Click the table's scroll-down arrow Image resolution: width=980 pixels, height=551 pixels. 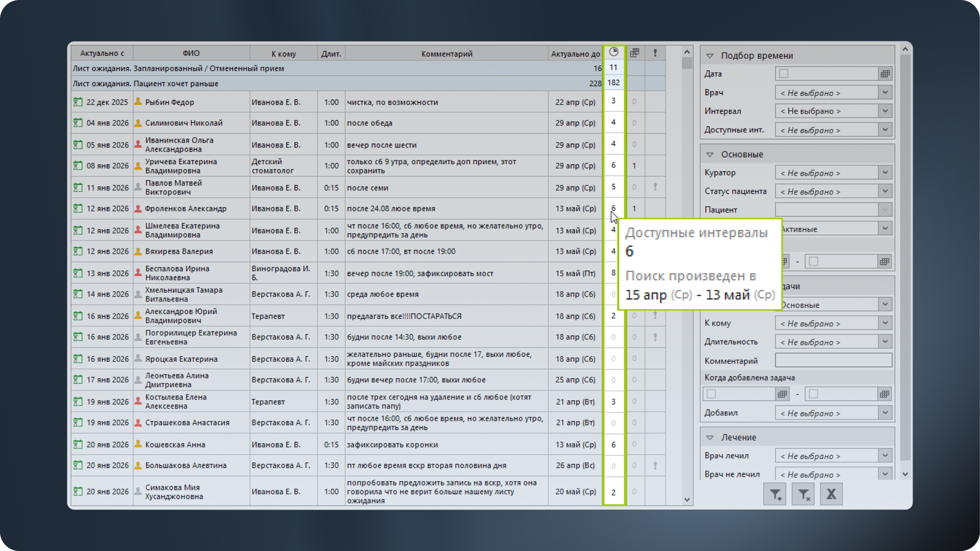pyautogui.click(x=687, y=499)
